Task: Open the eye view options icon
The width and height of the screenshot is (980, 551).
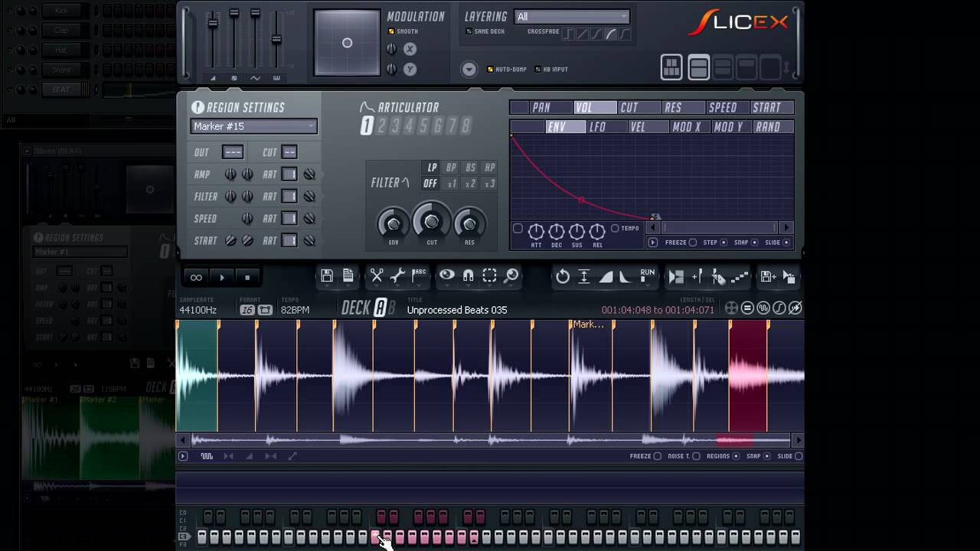Action: click(x=446, y=276)
